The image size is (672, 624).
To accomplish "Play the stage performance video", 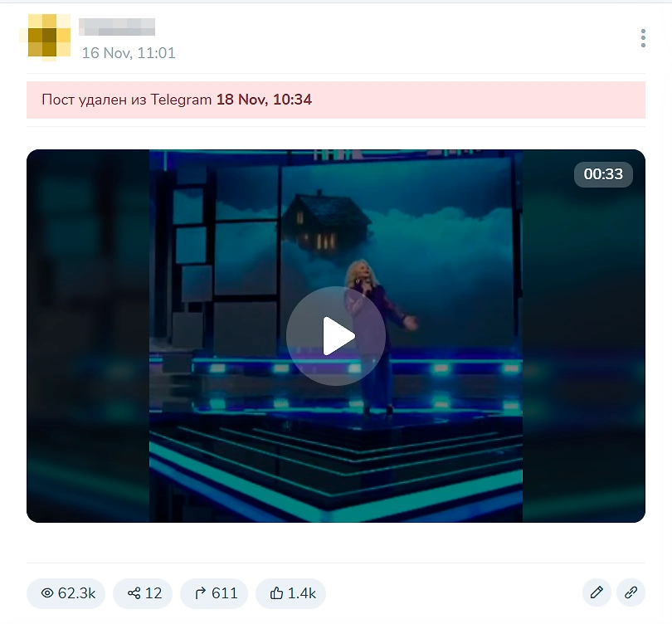I will (x=335, y=336).
